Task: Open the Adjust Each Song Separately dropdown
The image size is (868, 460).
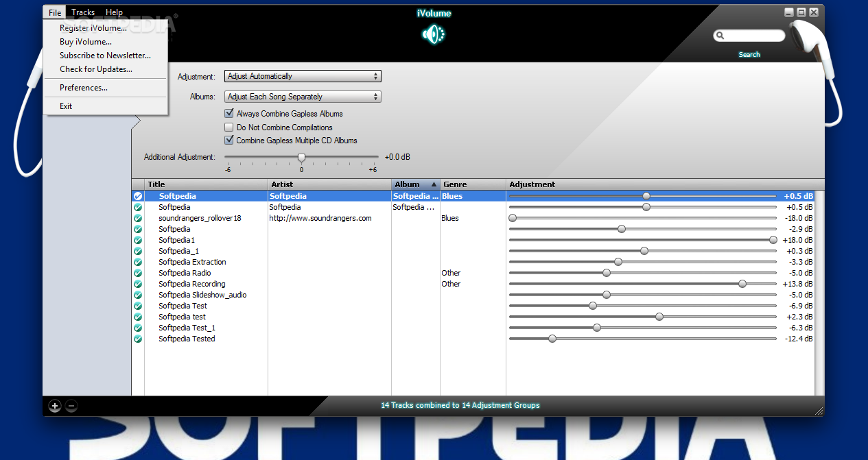Action: 303,97
